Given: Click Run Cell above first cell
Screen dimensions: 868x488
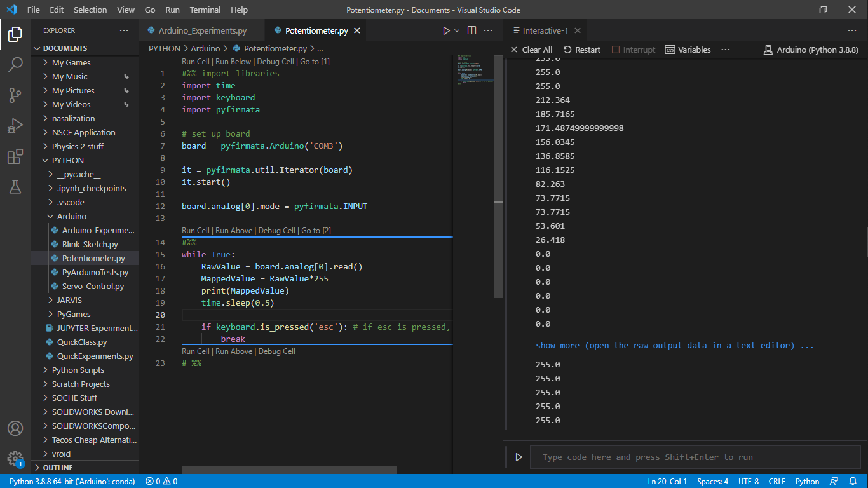Looking at the screenshot, I should (196, 62).
